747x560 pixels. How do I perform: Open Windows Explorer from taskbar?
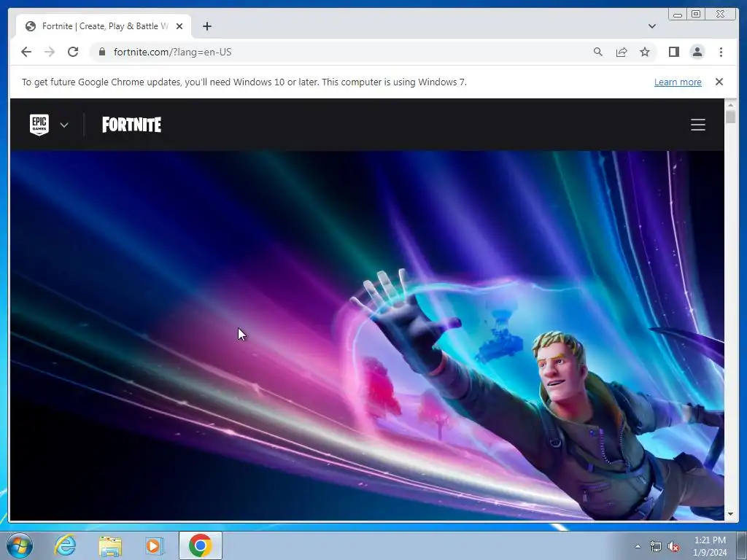[x=110, y=545]
